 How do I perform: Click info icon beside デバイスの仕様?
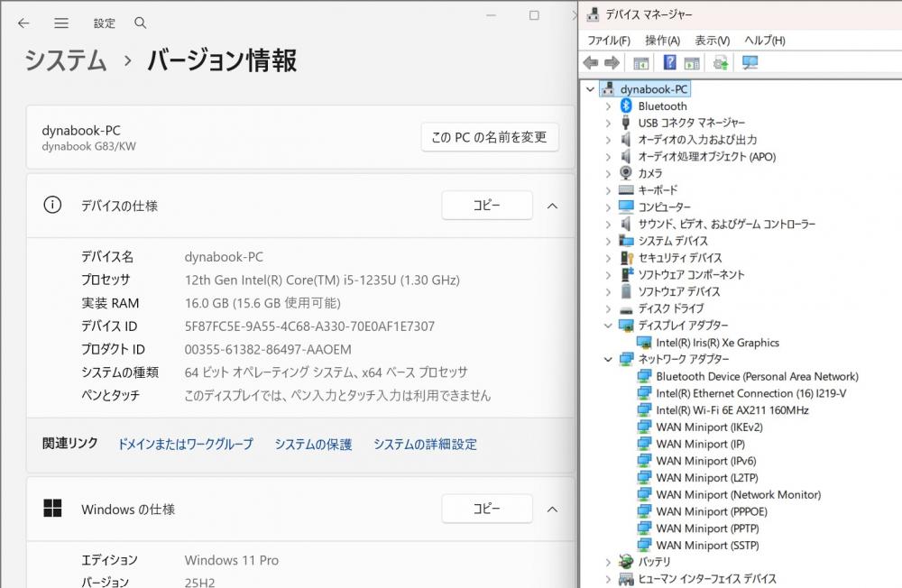pos(52,205)
